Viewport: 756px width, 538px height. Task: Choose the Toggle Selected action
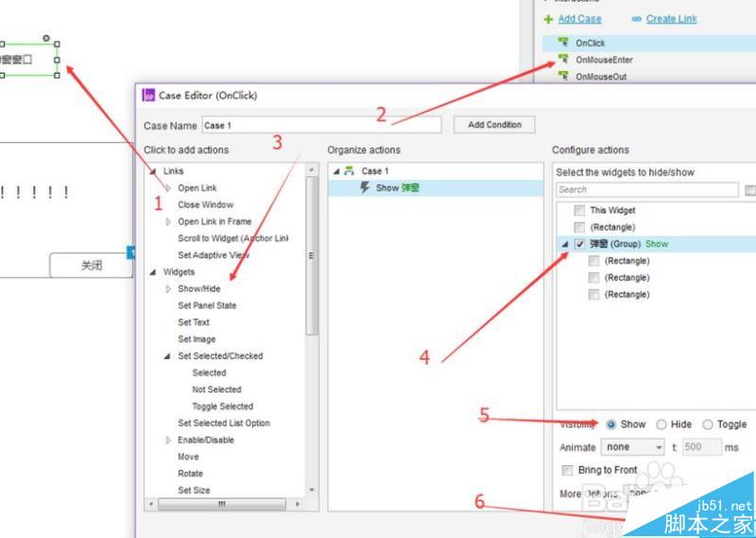222,407
